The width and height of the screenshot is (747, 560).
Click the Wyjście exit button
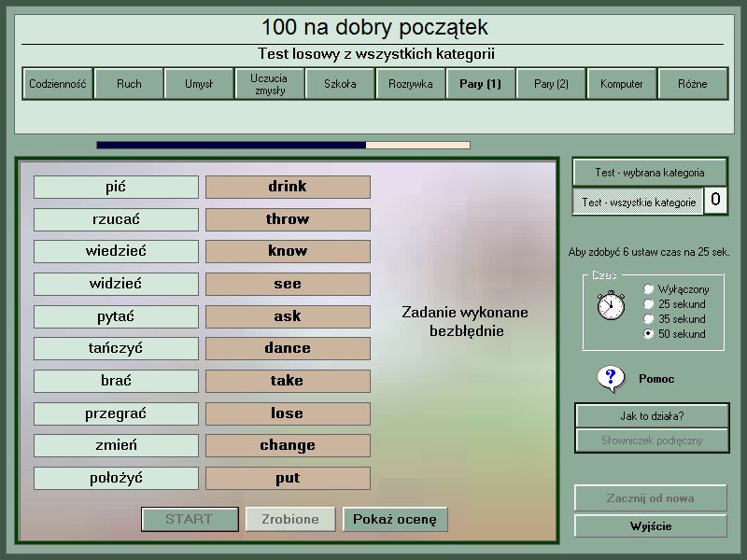pyautogui.click(x=650, y=526)
